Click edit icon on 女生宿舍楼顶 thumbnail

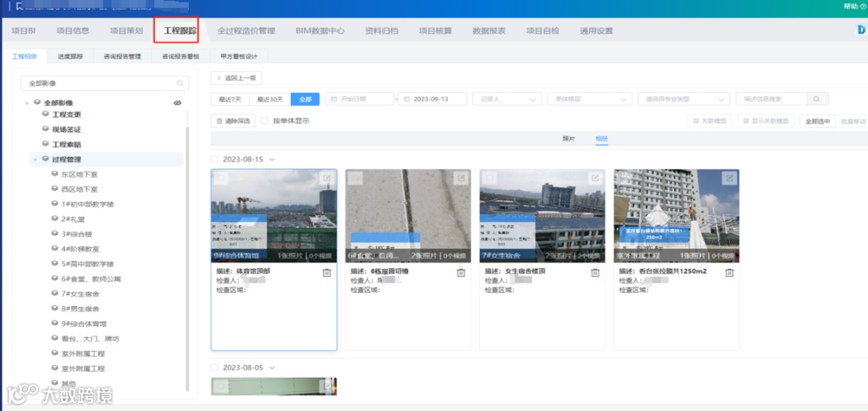click(595, 178)
